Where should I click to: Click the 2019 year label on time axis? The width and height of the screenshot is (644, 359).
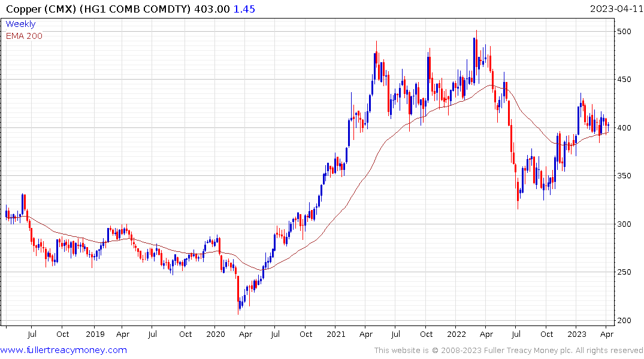(95, 334)
